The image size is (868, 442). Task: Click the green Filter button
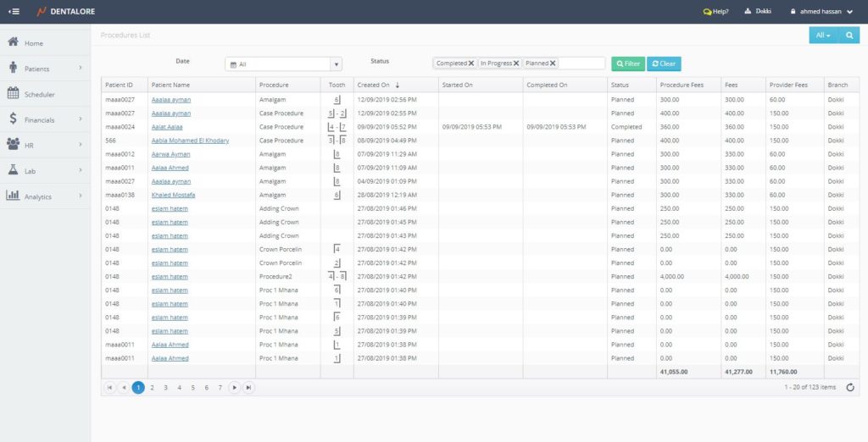tap(628, 64)
